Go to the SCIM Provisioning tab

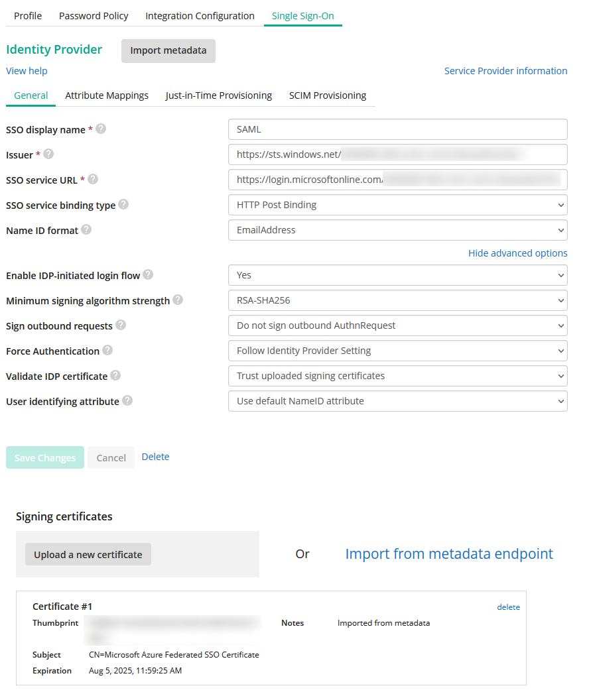(328, 95)
